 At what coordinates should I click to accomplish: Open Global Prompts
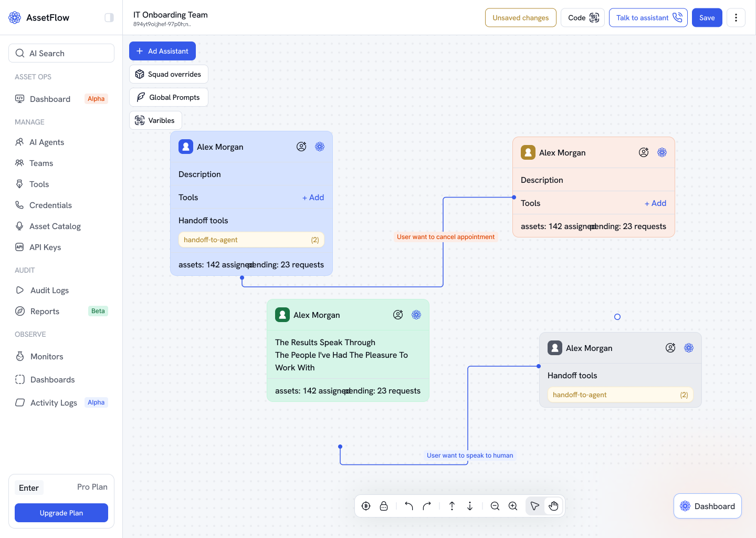click(x=169, y=97)
